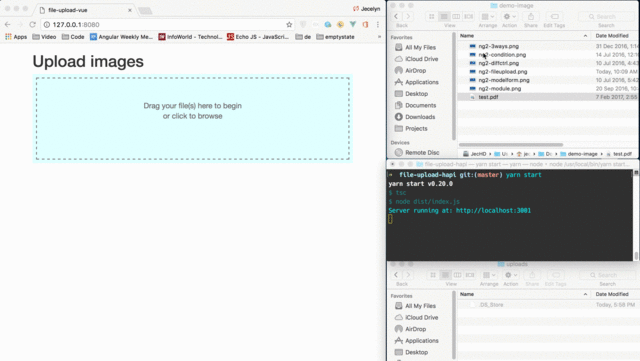Image resolution: width=640 pixels, height=361 pixels.
Task: Select AirDrop in uploads Finder sidebar
Action: (x=416, y=329)
